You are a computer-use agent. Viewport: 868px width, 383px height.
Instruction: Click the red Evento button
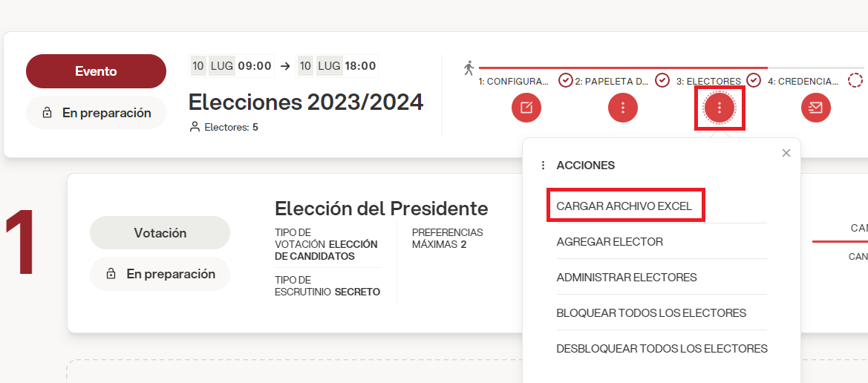click(x=96, y=71)
